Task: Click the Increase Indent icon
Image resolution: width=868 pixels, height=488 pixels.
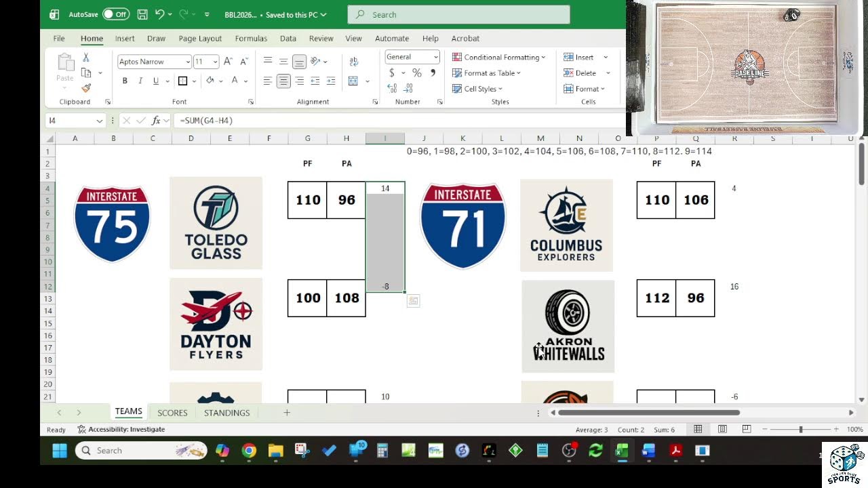Action: [331, 81]
